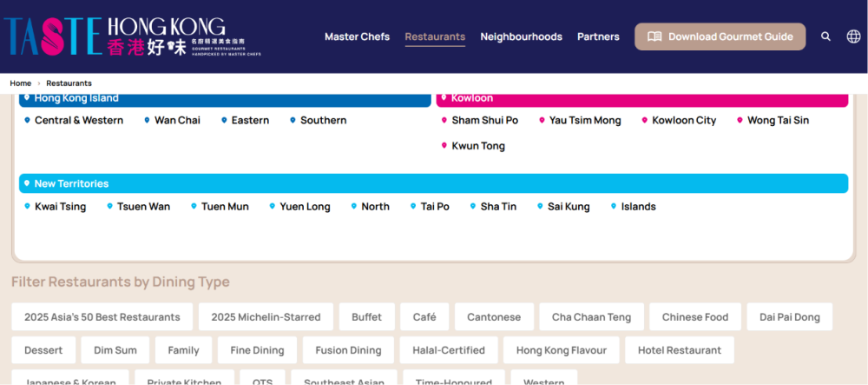
Task: Filter by Fine Dining
Action: (x=258, y=350)
